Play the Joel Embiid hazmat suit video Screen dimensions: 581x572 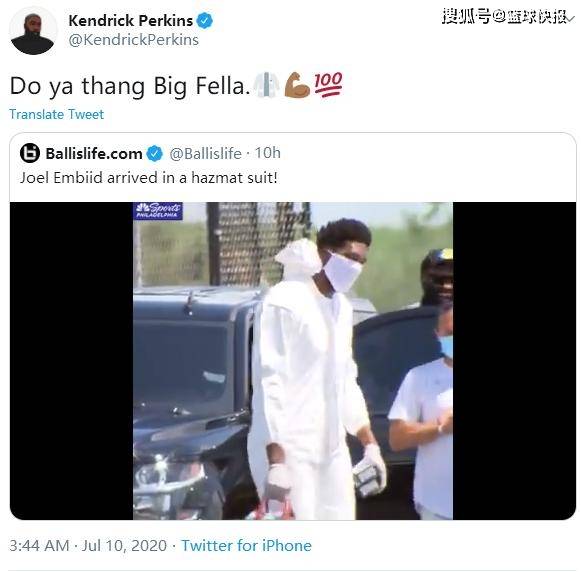click(x=293, y=361)
